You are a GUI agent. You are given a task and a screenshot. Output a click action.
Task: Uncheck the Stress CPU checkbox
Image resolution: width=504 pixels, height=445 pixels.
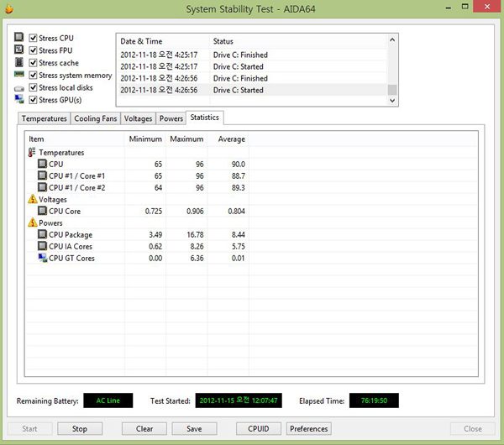pos(33,38)
